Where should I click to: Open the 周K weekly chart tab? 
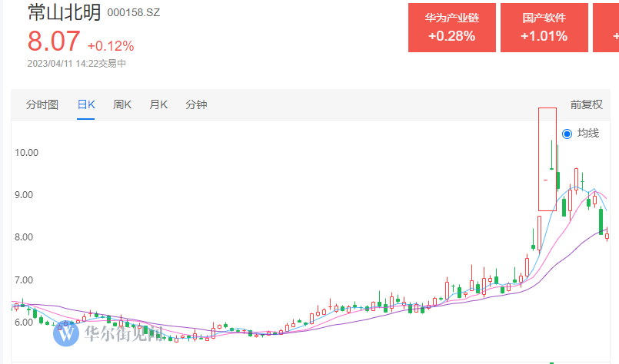122,104
